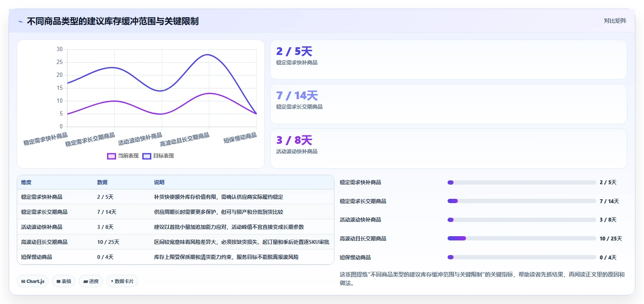Click the 稳定需求长交期商品 progress bar

(x=522, y=201)
